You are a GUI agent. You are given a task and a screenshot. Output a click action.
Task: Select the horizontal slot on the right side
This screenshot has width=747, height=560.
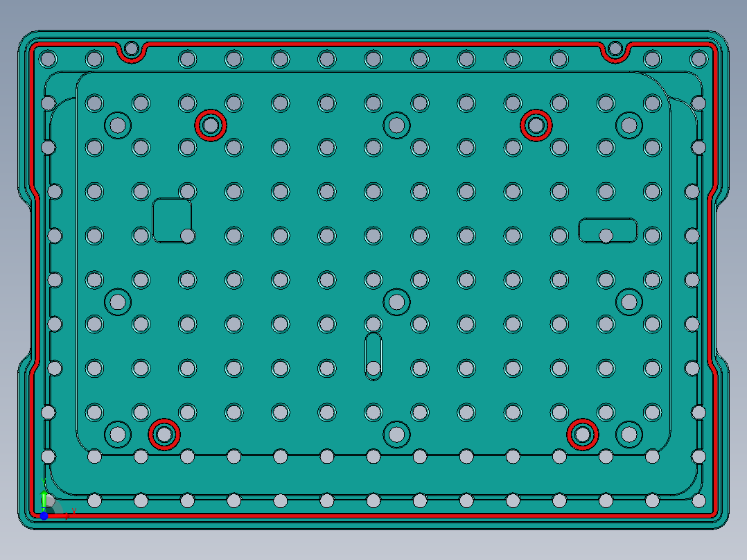pos(608,230)
